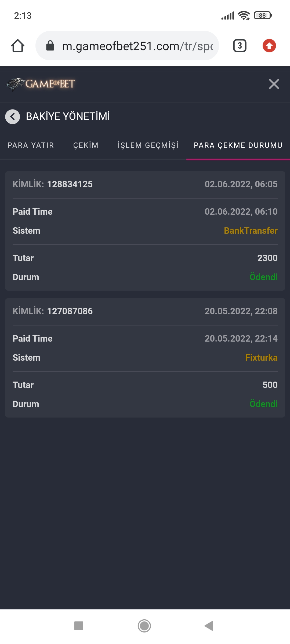The image size is (290, 644).
Task: Tap the browser home icon
Action: [x=18, y=46]
